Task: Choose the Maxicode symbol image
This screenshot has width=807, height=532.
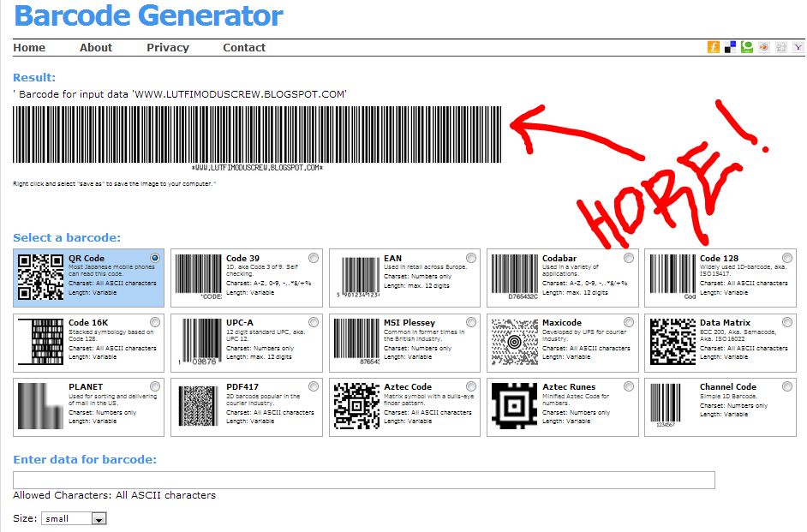Action: click(x=514, y=339)
